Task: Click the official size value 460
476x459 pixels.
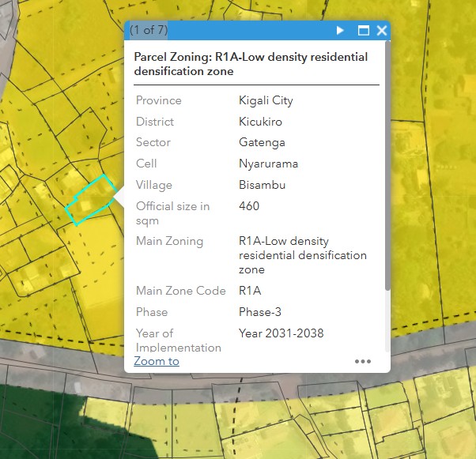Action: pos(249,206)
